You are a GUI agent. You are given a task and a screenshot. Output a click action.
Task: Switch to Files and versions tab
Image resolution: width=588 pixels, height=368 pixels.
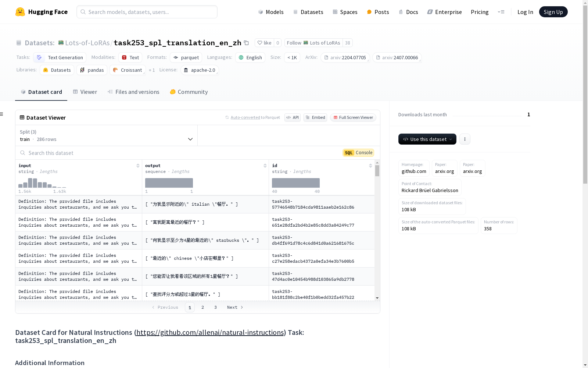[133, 92]
